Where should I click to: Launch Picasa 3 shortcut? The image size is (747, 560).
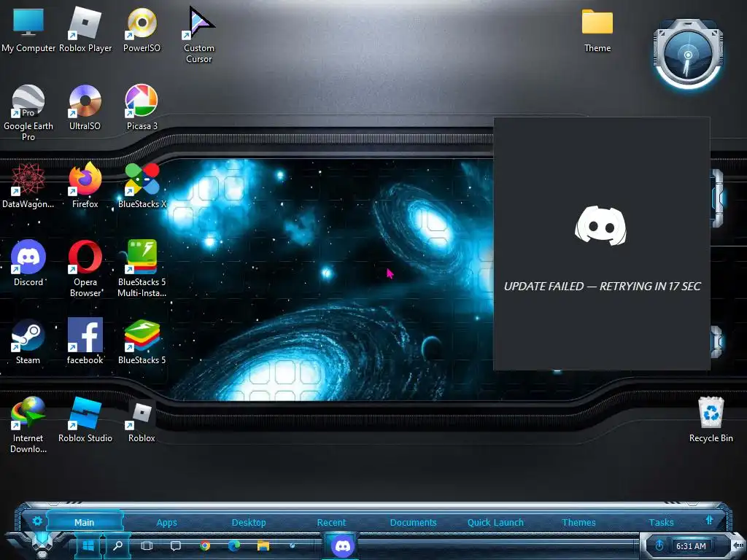[x=142, y=108]
